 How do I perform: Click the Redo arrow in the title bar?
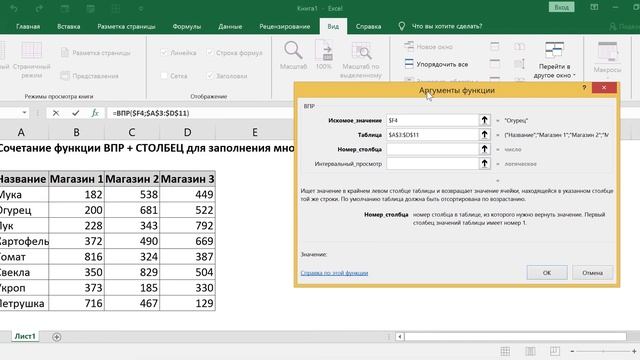[x=39, y=8]
